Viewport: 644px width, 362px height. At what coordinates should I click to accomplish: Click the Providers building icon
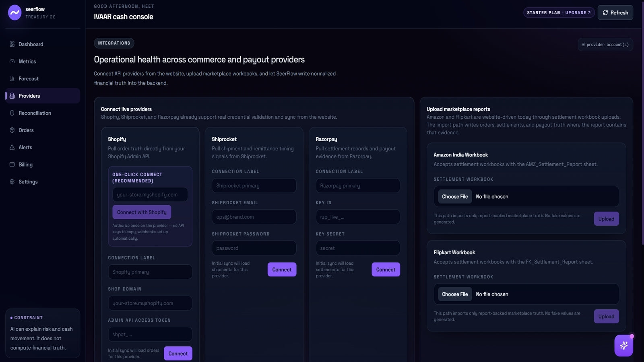[12, 96]
